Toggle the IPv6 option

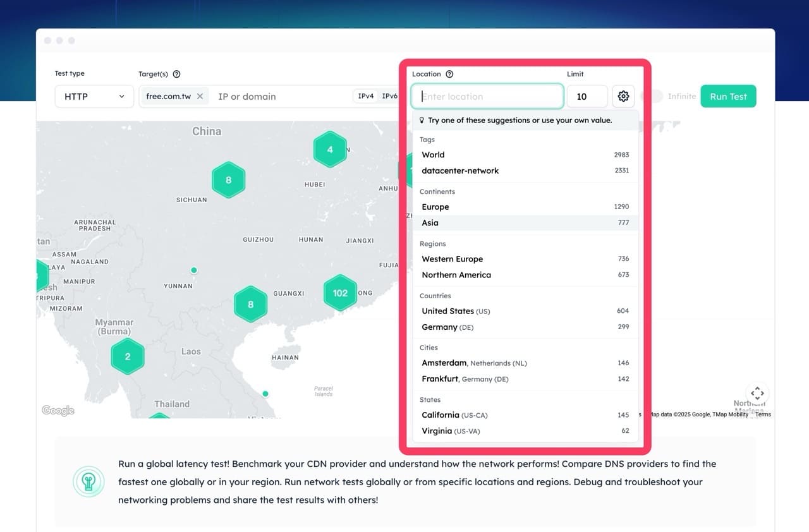(x=389, y=97)
